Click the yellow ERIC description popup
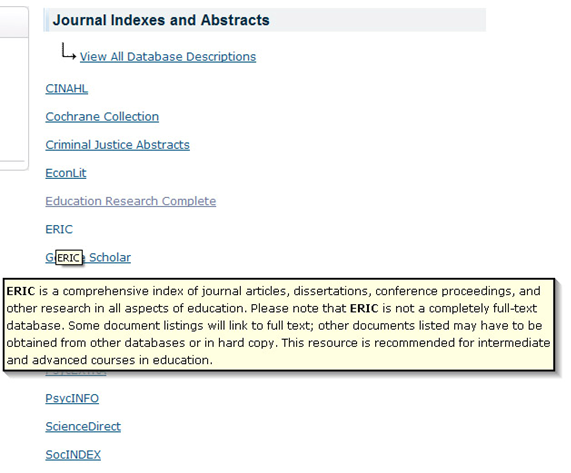Image resolution: width=571 pixels, height=473 pixels. tap(279, 325)
